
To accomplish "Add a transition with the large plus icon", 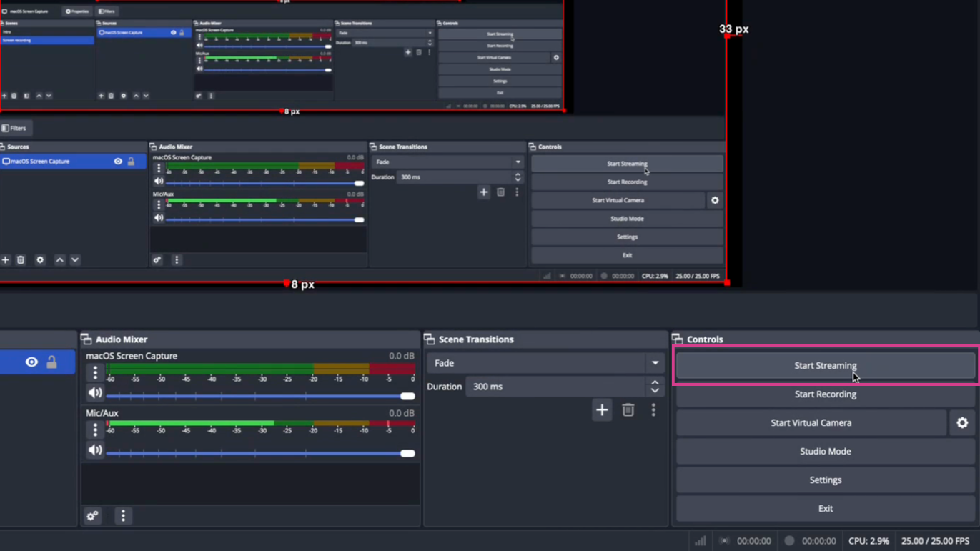I will coord(602,410).
